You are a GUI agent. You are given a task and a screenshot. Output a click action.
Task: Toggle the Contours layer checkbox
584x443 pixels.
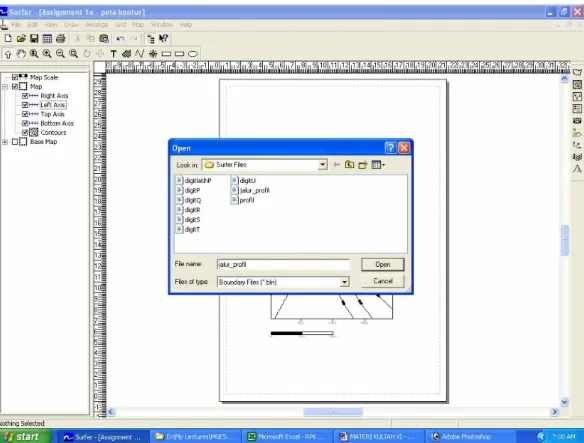(x=25, y=132)
